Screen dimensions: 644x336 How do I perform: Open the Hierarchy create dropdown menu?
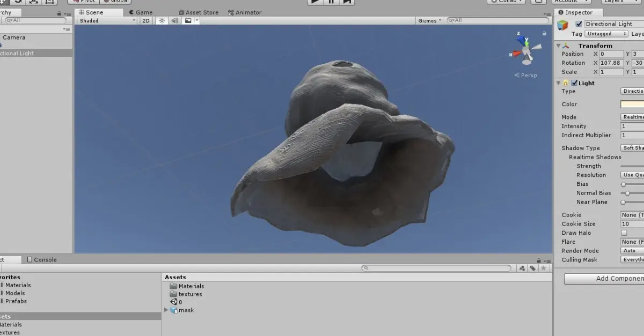pyautogui.click(x=67, y=29)
